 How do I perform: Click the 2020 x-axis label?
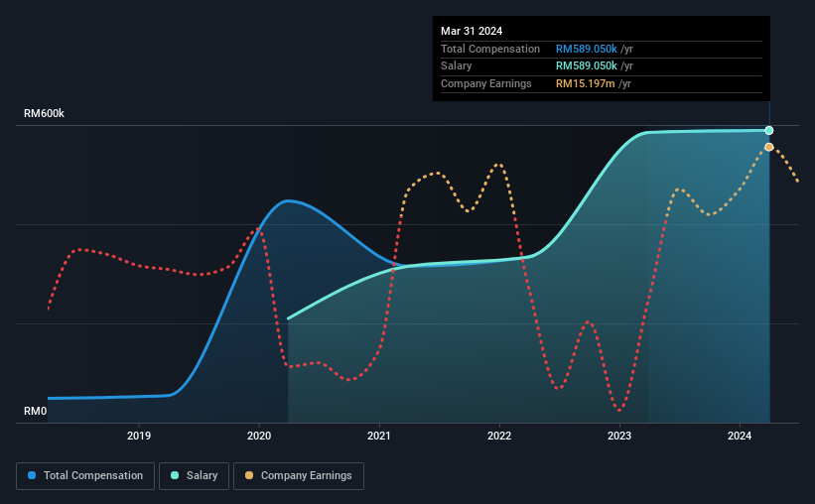pyautogui.click(x=259, y=436)
